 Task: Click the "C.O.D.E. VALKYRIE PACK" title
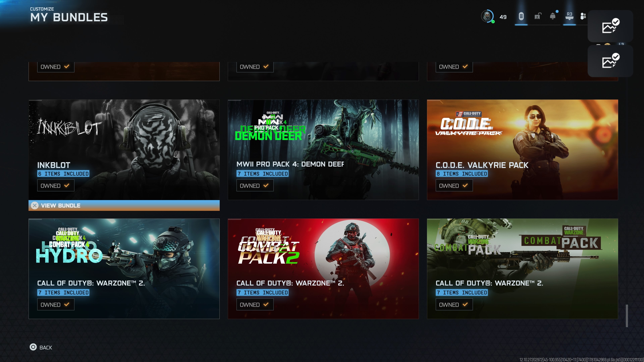[x=482, y=165]
